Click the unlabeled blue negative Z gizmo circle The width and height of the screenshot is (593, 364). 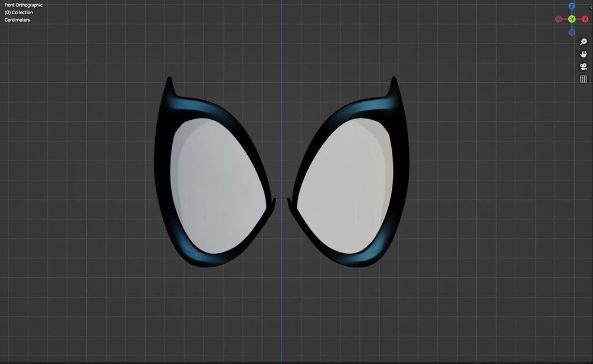pyautogui.click(x=572, y=32)
